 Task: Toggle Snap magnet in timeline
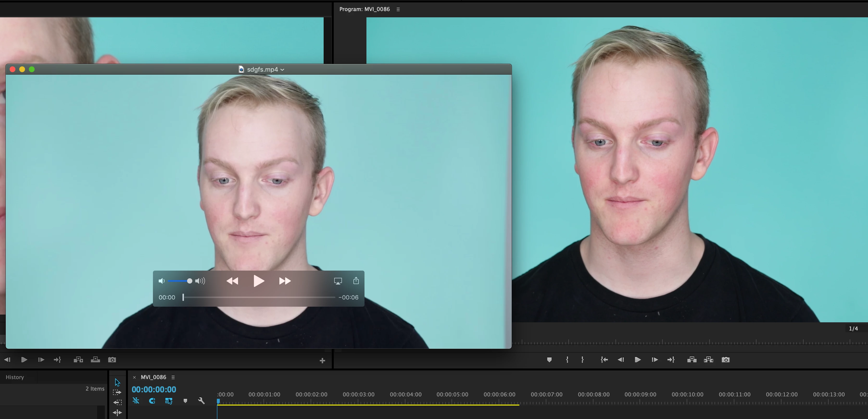[x=152, y=401]
